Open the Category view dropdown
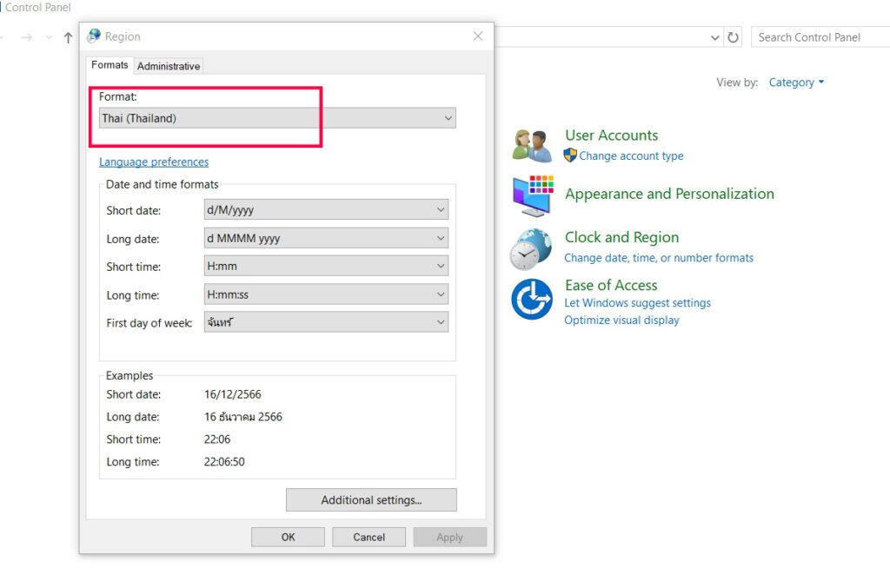The image size is (890, 588). click(794, 82)
